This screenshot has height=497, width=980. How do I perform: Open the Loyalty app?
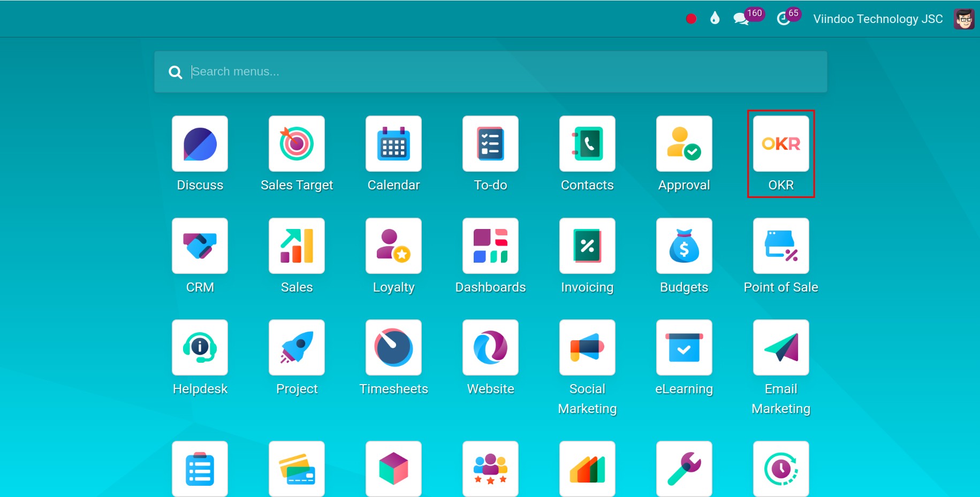point(393,246)
